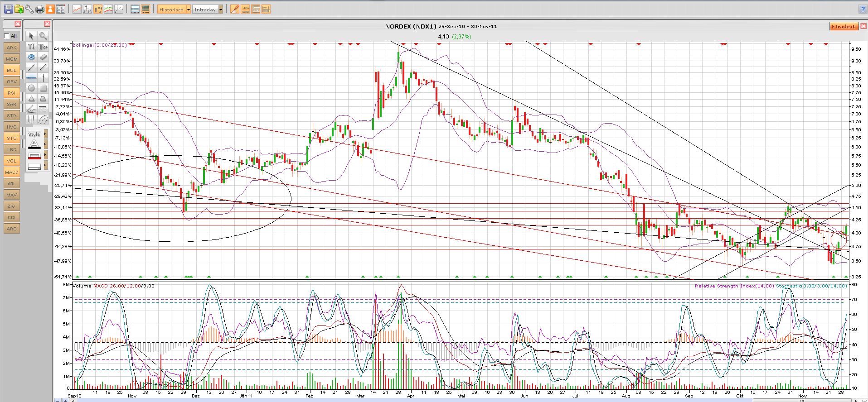Screen dimensions: 868x402
Task: Select the arrow pointer tool
Action: tap(31, 36)
